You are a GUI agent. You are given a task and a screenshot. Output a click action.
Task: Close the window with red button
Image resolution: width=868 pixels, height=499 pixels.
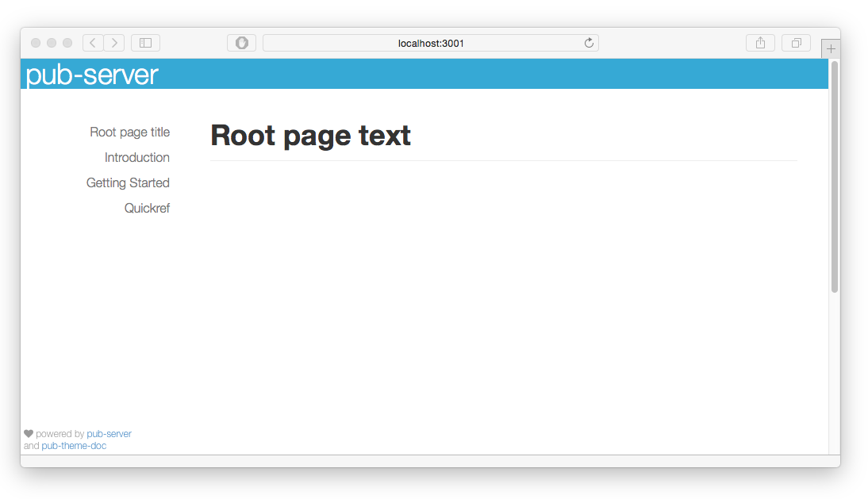tap(36, 43)
